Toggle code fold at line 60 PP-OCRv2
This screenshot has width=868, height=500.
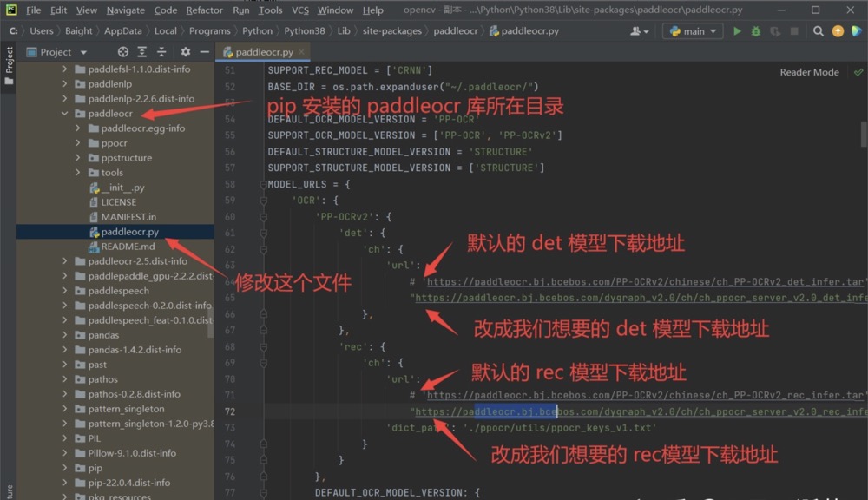[264, 217]
